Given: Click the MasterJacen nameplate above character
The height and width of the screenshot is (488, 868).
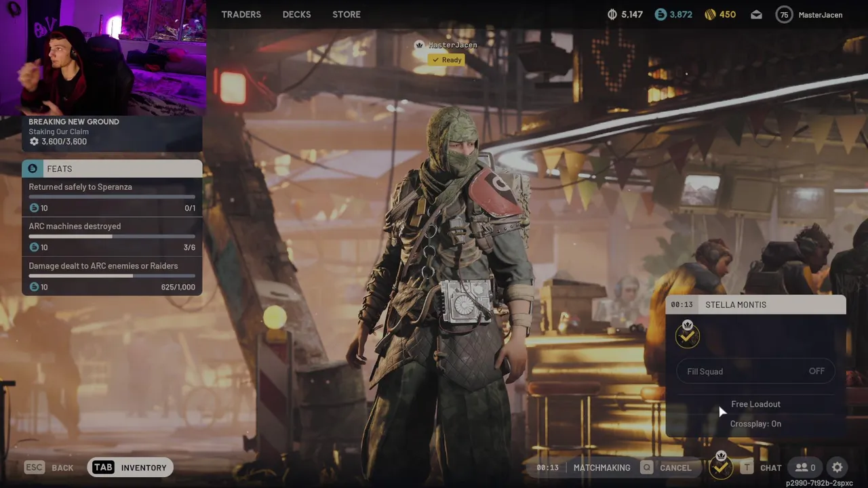Looking at the screenshot, I should pos(447,45).
